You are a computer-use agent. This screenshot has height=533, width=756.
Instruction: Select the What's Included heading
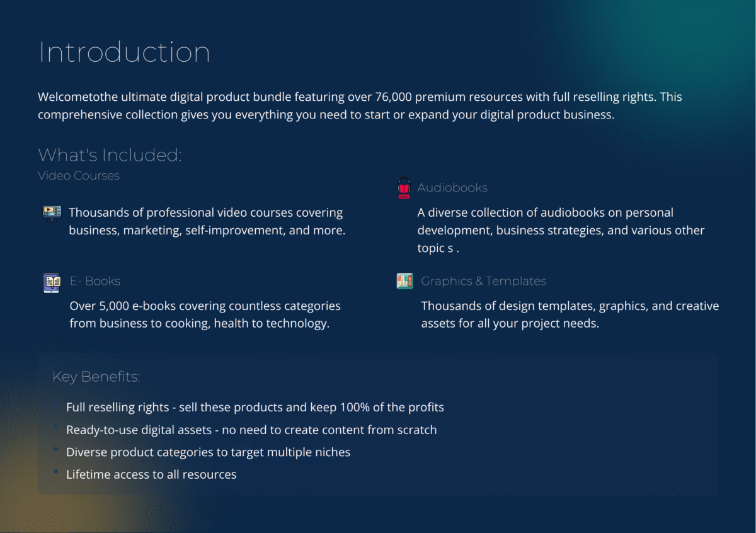pyautogui.click(x=110, y=155)
